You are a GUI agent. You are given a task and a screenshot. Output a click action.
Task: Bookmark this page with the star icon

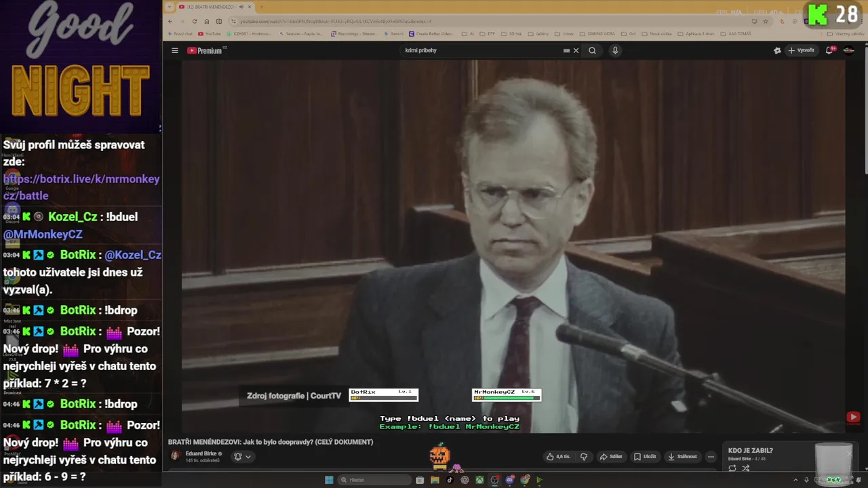tap(765, 21)
